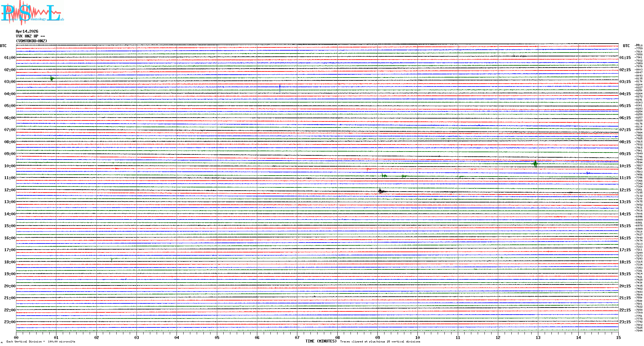Click the green event spike on 02:45 trace

(52, 78)
